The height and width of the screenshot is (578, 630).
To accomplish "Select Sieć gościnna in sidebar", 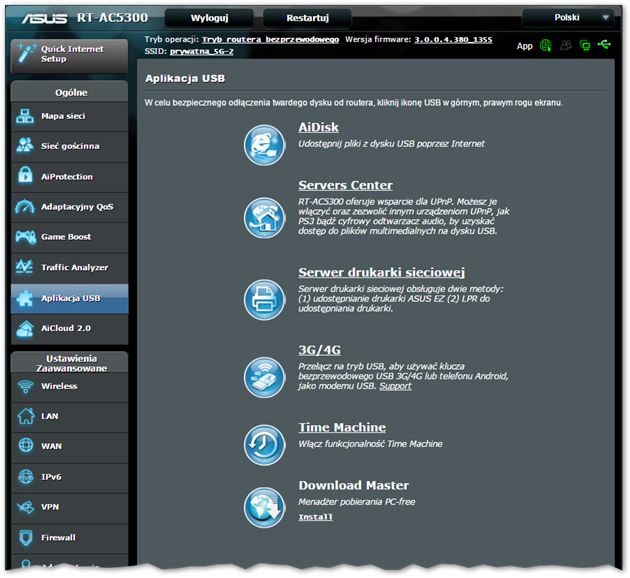I will [x=70, y=147].
